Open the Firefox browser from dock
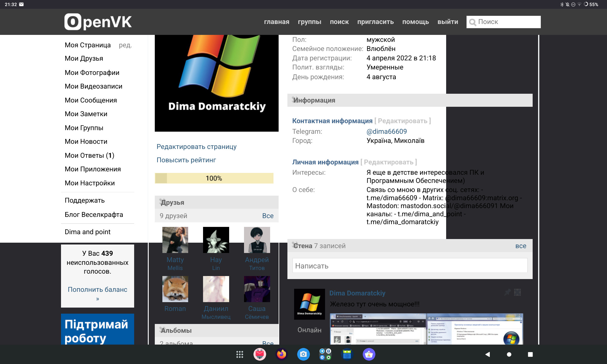 [281, 354]
